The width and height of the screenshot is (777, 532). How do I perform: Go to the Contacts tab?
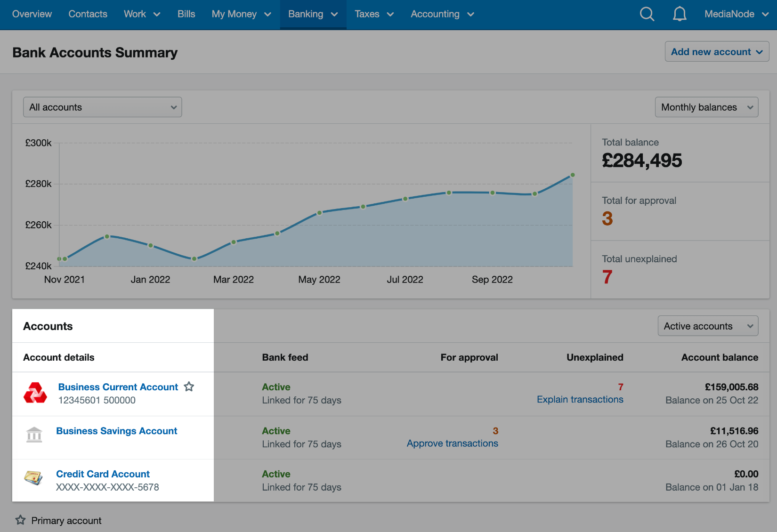[x=88, y=14]
